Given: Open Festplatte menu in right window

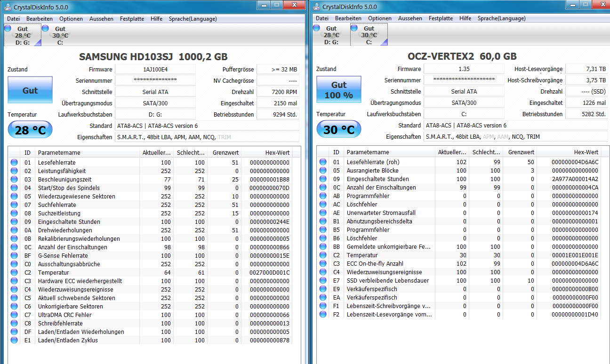Looking at the screenshot, I should [441, 19].
